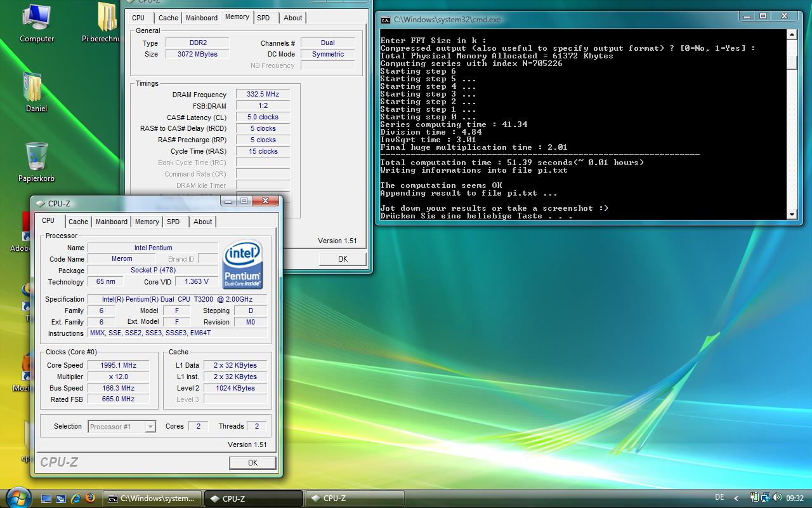Click the Code Name field Merom
This screenshot has height=508, width=812.
122,259
